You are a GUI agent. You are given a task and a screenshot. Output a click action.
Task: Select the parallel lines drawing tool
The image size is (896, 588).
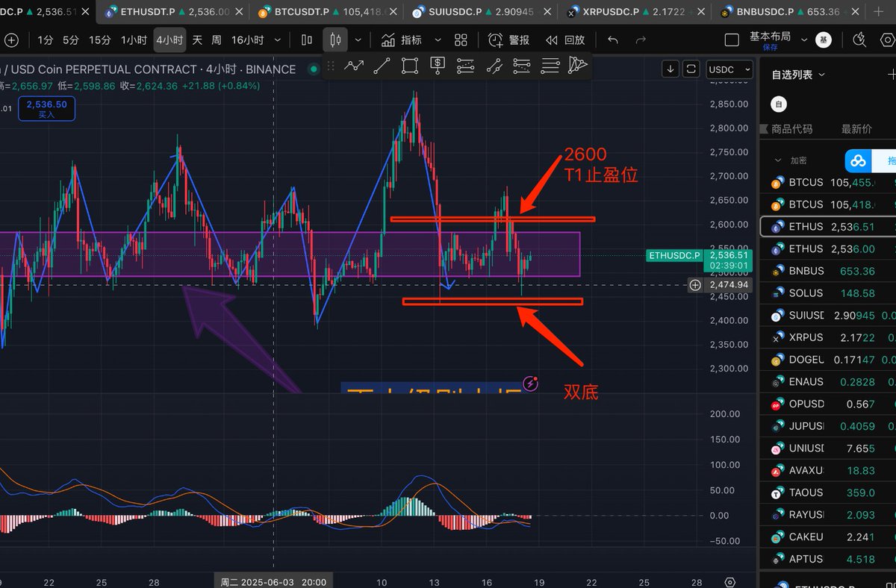pyautogui.click(x=550, y=66)
